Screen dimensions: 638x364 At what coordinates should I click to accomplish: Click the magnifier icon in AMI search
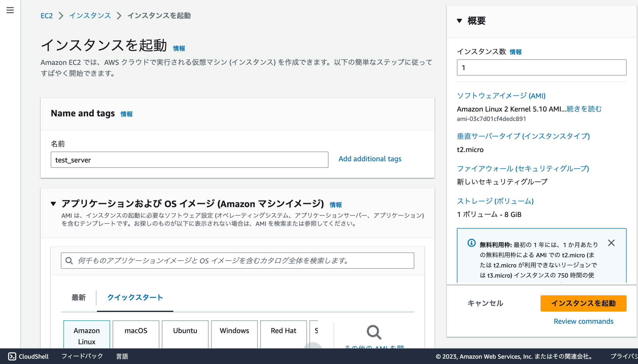[x=69, y=261]
